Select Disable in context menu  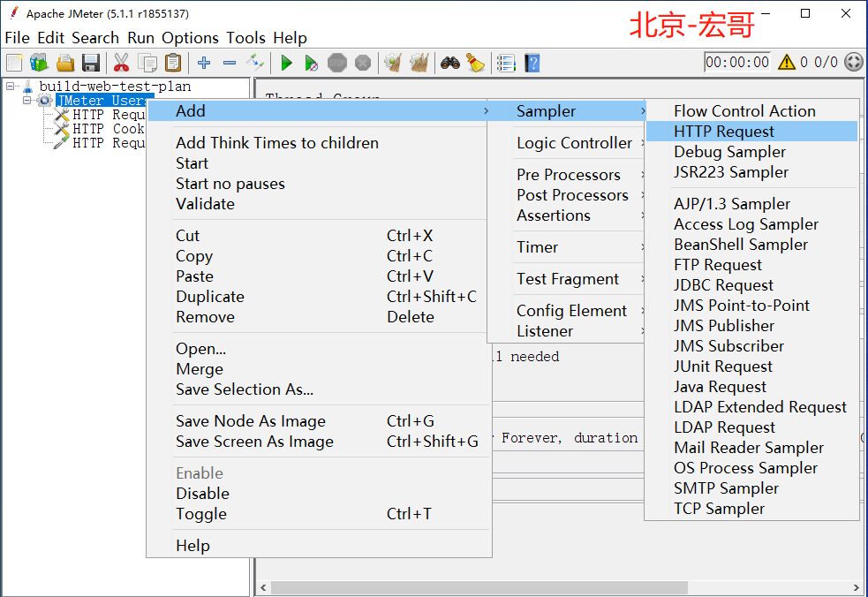pyautogui.click(x=318, y=494)
